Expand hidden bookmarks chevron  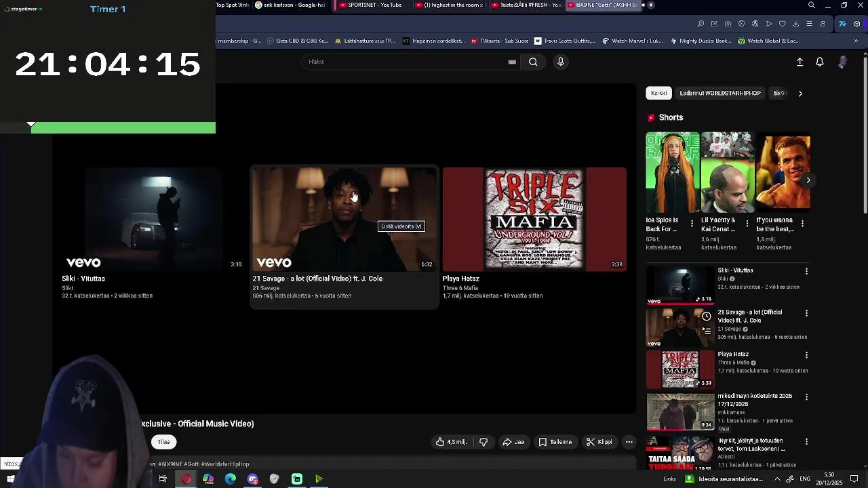(x=856, y=41)
